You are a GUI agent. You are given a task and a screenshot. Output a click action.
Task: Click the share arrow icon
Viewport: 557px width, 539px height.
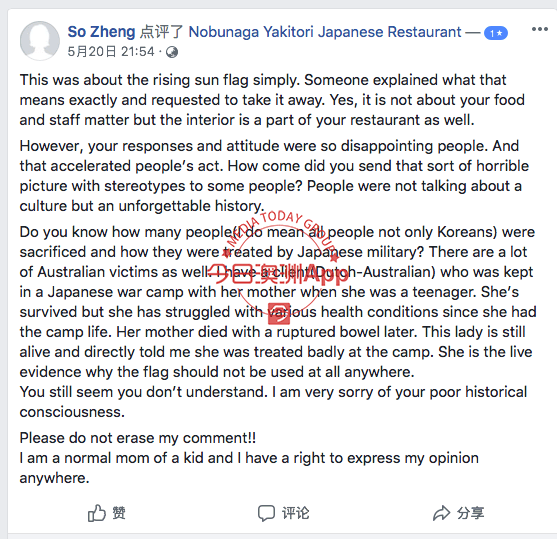click(x=442, y=513)
